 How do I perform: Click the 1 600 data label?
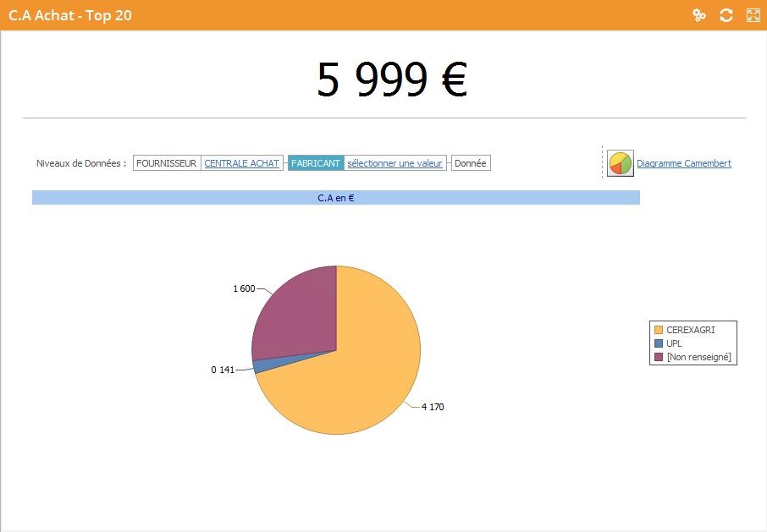click(244, 288)
